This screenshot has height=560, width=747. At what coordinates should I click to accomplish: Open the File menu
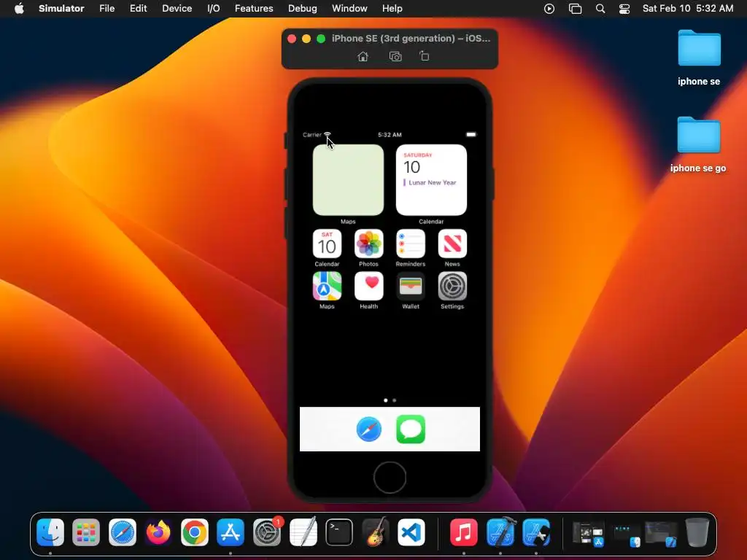click(x=107, y=9)
